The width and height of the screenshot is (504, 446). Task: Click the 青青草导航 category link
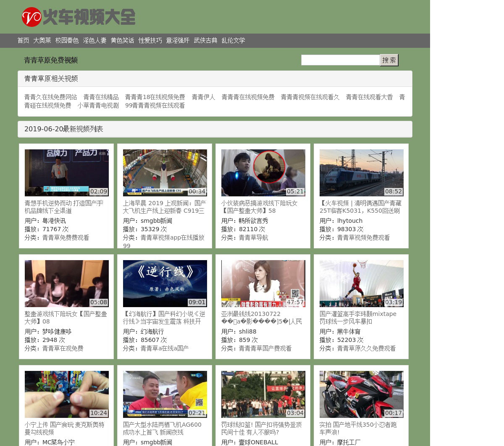click(x=253, y=238)
